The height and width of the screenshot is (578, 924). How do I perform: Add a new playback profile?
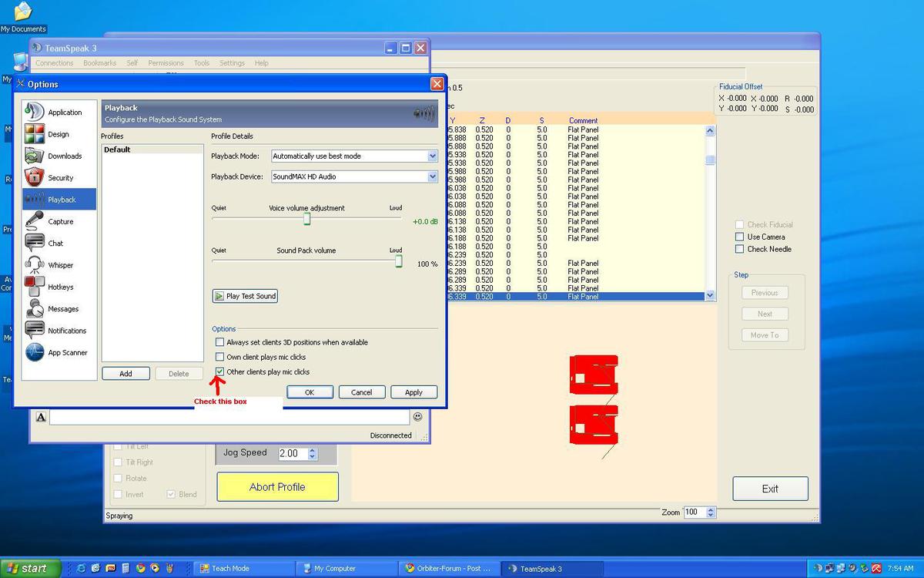pyautogui.click(x=126, y=374)
